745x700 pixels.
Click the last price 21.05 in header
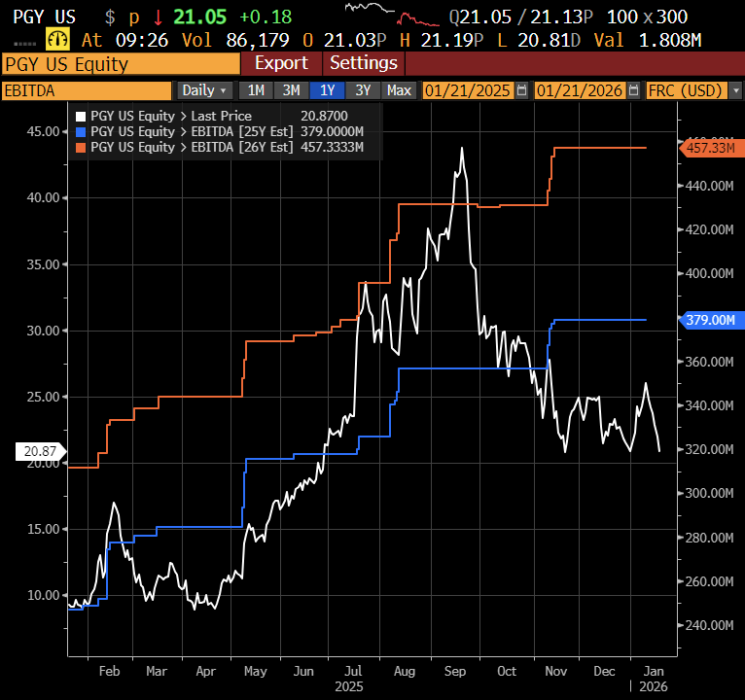point(200,17)
